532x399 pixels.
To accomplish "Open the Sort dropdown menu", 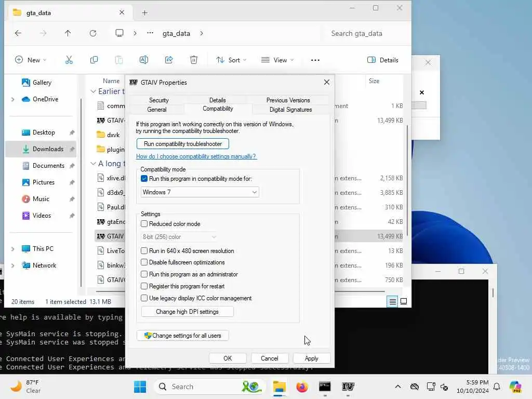I will click(231, 60).
